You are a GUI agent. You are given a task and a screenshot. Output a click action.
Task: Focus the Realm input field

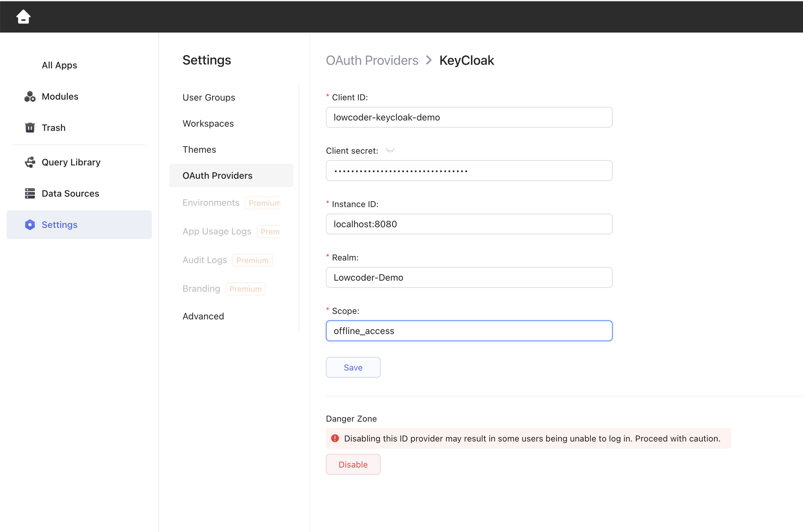pyautogui.click(x=469, y=277)
